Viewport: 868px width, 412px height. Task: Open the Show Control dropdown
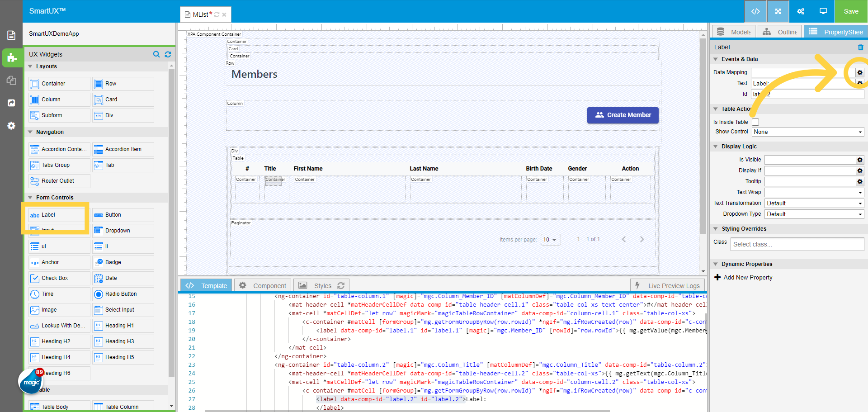coord(807,132)
